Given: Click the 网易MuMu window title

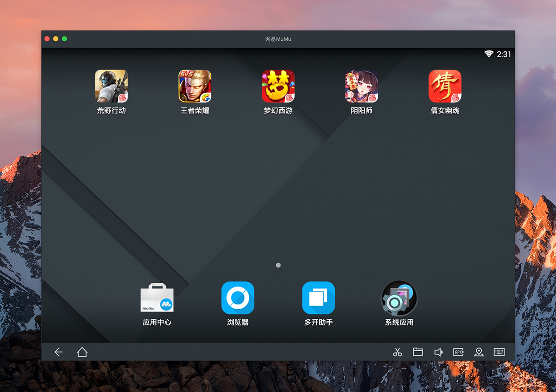Looking at the screenshot, I should click(x=278, y=39).
